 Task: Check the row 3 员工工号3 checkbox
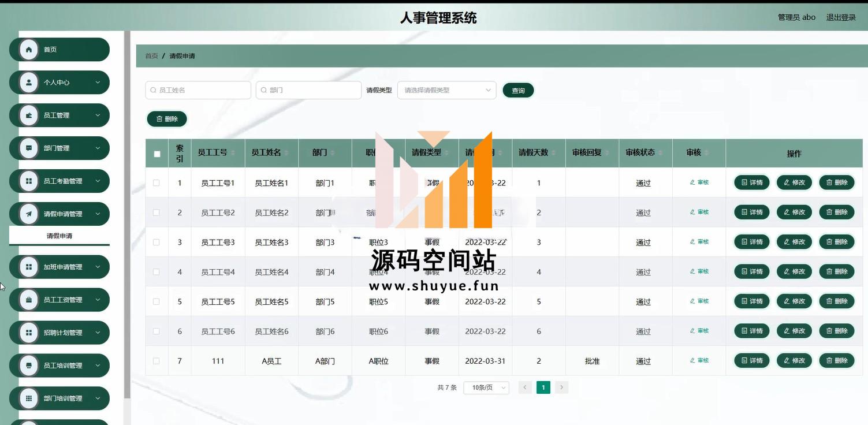157,243
